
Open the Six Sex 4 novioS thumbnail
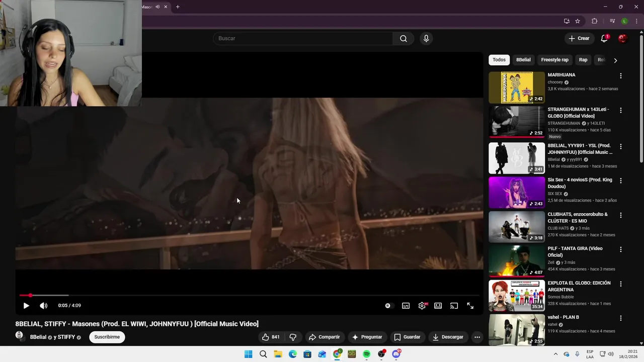[x=517, y=192]
